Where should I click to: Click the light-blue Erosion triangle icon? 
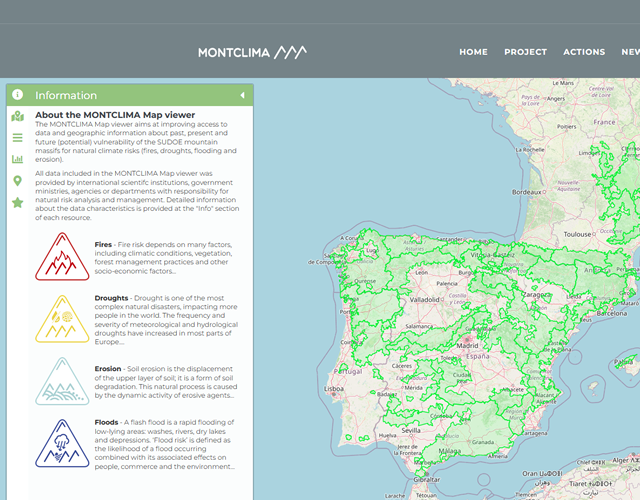click(62, 382)
